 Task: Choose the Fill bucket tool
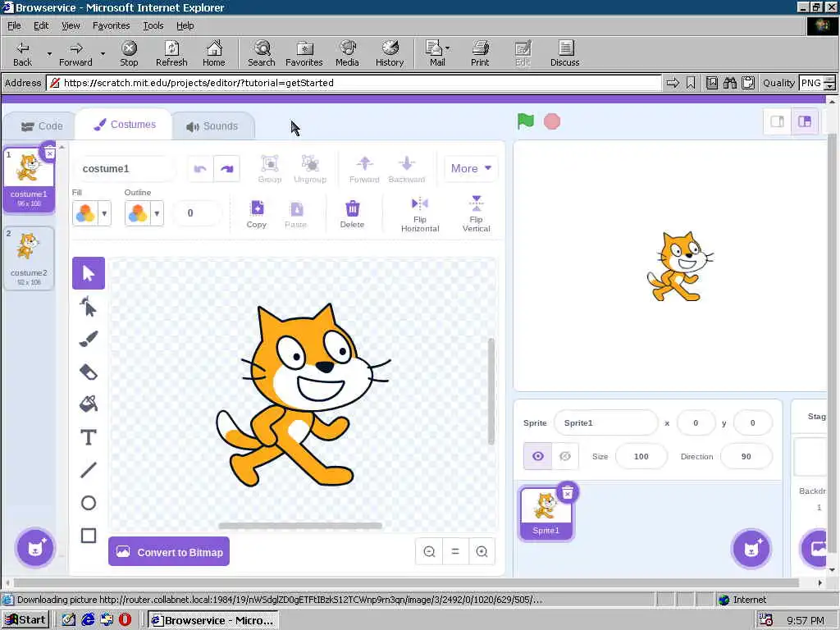pyautogui.click(x=89, y=404)
